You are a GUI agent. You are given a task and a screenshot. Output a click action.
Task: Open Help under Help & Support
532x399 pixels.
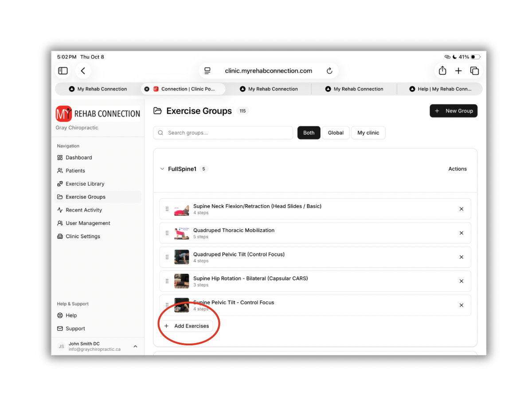tap(98, 316)
